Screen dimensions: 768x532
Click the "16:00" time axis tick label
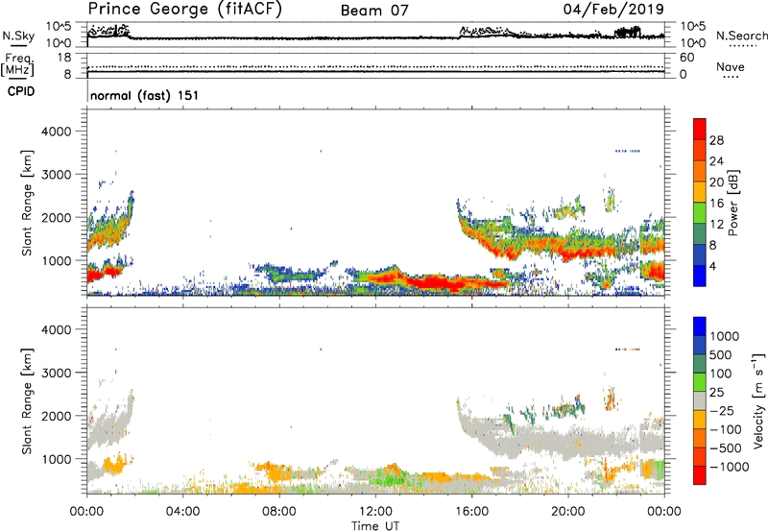tap(471, 512)
